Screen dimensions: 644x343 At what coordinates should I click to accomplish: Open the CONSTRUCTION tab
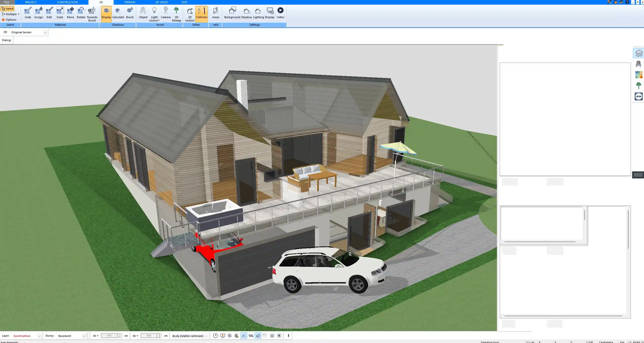tap(67, 2)
